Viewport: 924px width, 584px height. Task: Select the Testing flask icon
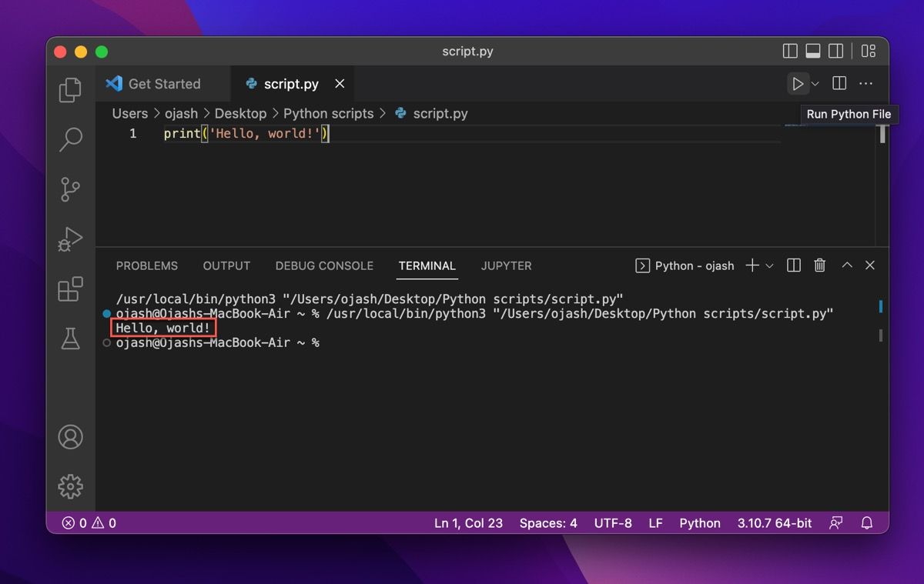click(70, 339)
